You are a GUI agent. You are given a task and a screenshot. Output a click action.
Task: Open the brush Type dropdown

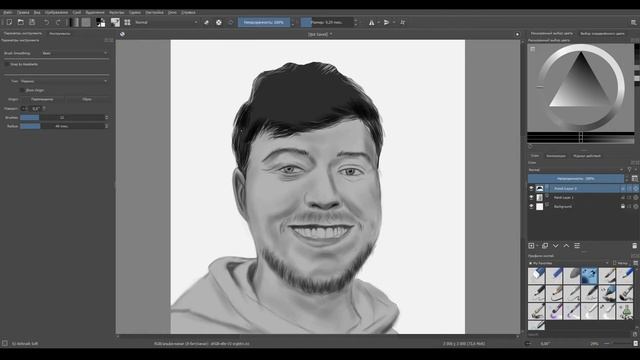pyautogui.click(x=64, y=81)
